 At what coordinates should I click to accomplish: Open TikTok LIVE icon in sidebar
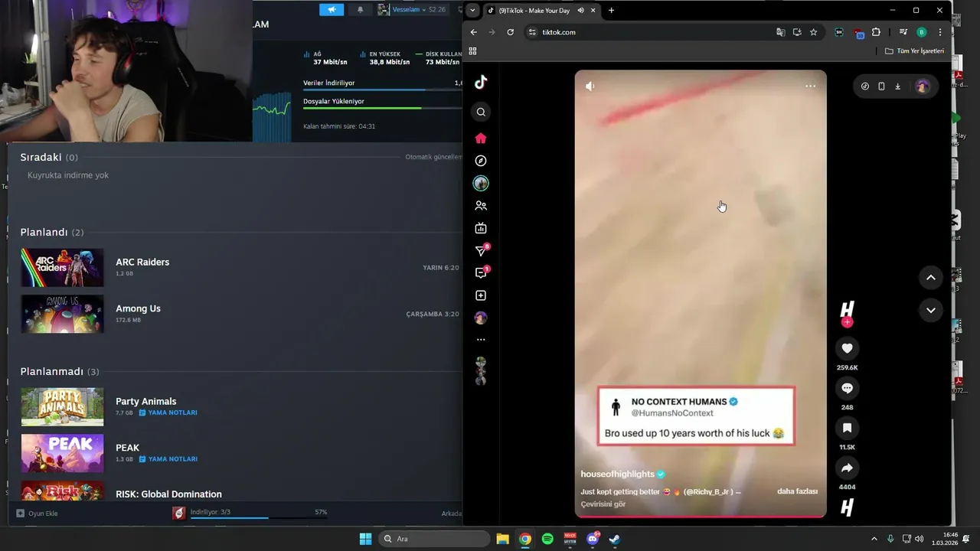pos(481,228)
